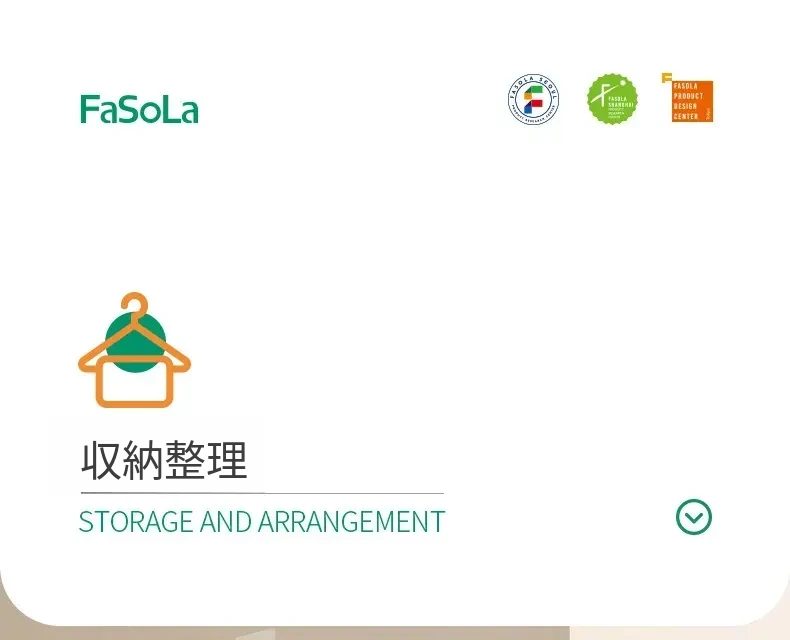Image resolution: width=790 pixels, height=640 pixels.
Task: Tap the multicolor F inside Seoul badge
Action: 534,99
